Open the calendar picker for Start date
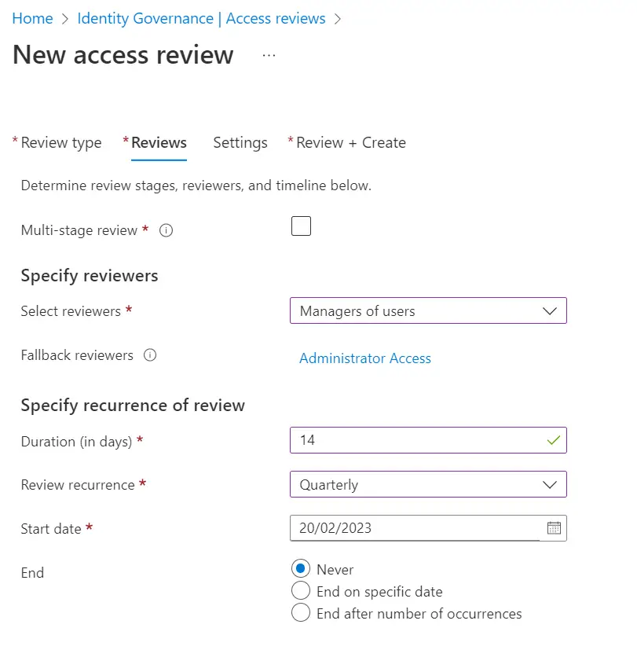637x672 pixels. pyautogui.click(x=555, y=528)
